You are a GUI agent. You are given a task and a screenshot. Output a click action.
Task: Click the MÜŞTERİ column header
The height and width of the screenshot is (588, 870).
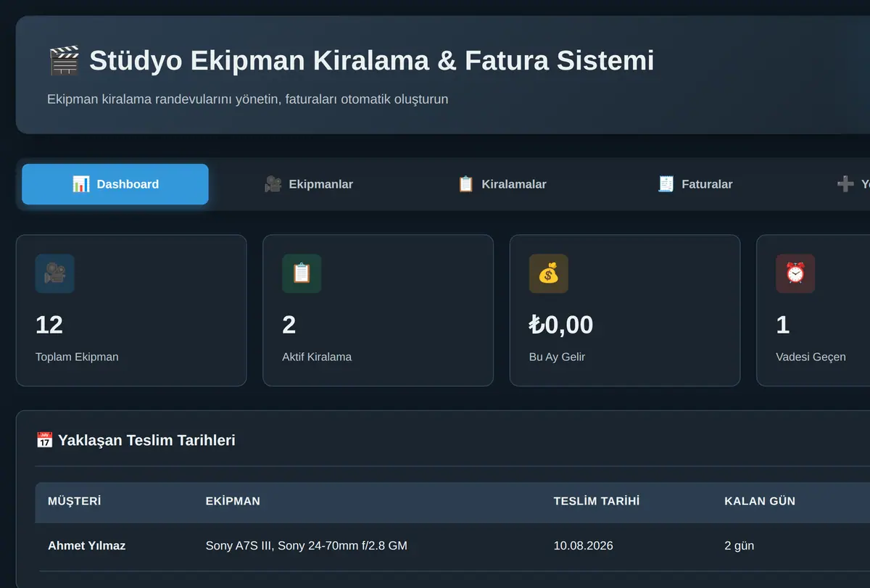tap(74, 501)
